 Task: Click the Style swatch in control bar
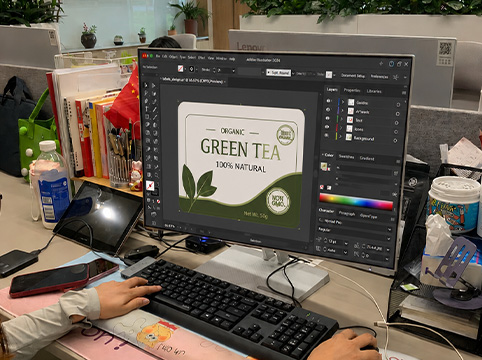(329, 75)
